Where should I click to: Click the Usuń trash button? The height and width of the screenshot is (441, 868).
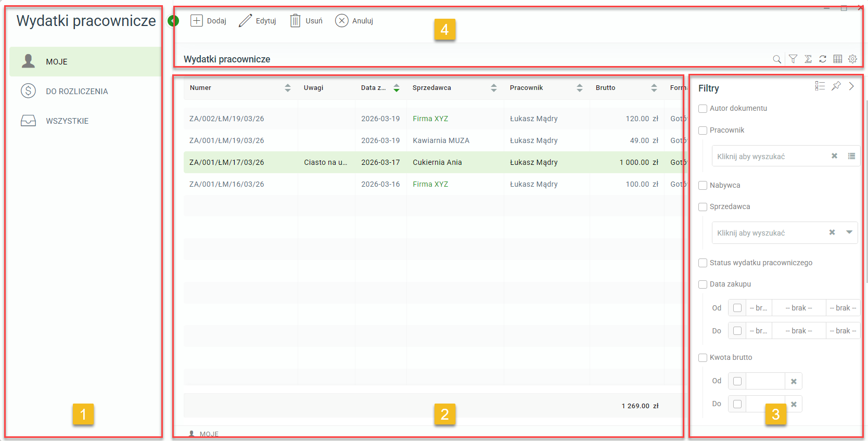tap(306, 21)
